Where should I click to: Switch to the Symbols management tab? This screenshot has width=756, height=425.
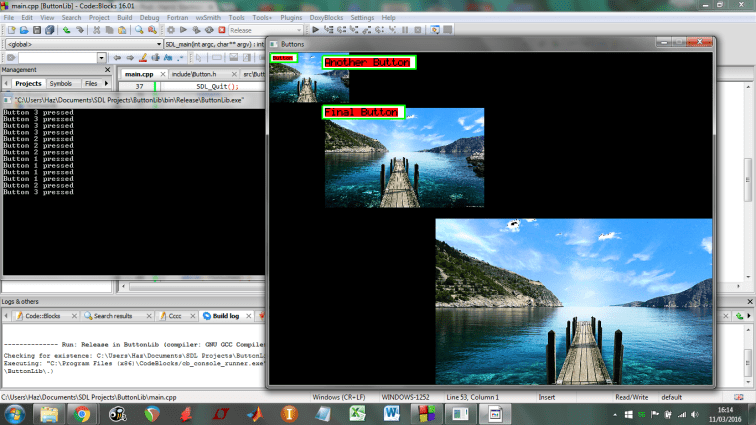pyautogui.click(x=60, y=84)
